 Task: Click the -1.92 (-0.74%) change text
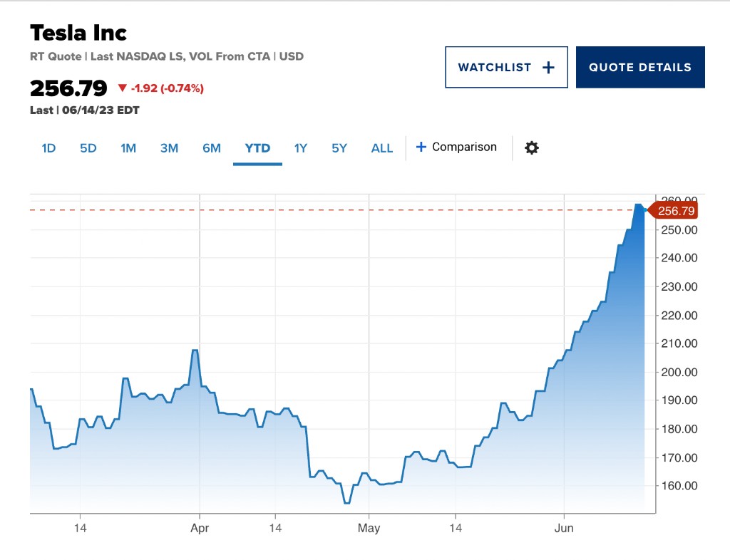167,88
